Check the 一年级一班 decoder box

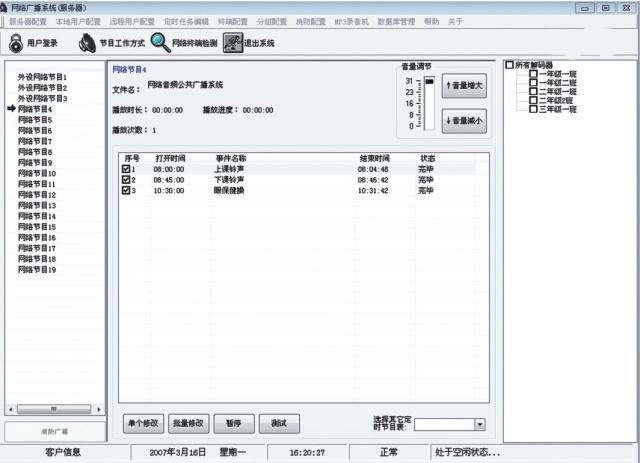[533, 73]
